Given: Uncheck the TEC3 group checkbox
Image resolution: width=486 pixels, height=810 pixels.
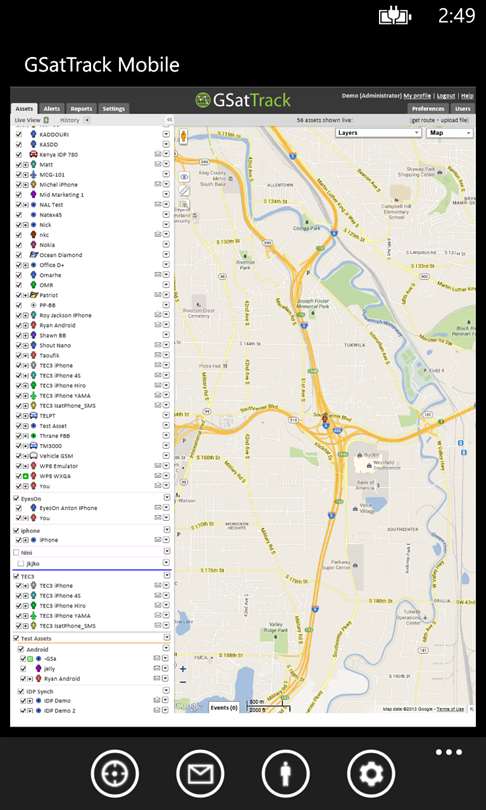Looking at the screenshot, I should point(16,575).
